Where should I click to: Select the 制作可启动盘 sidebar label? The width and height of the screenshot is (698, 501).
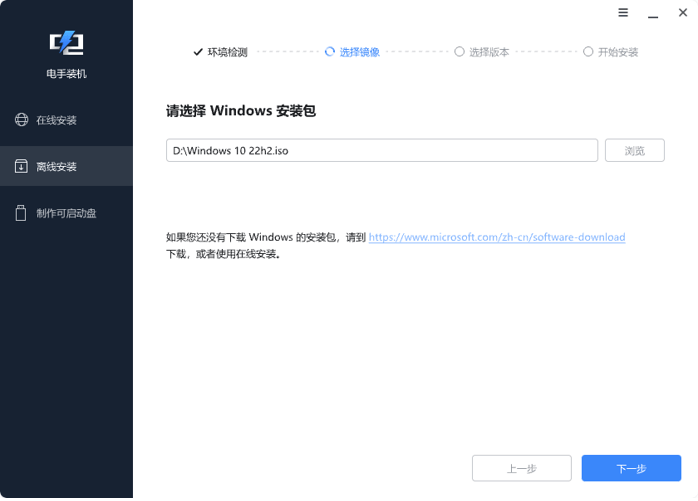coord(66,213)
